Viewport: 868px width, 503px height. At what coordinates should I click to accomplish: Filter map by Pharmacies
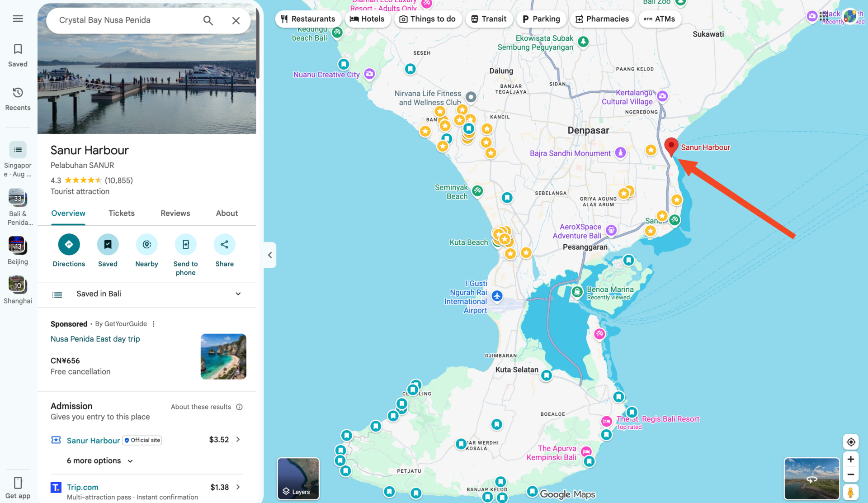[x=602, y=19]
